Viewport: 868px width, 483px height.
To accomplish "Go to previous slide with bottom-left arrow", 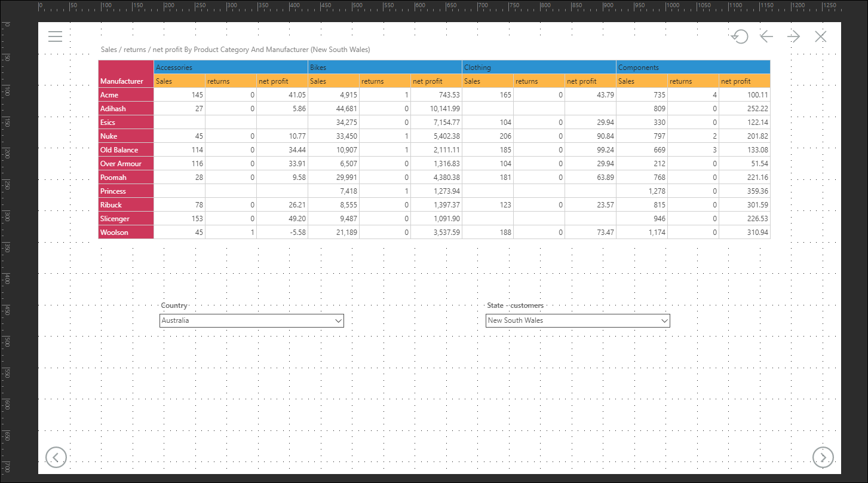I will click(x=56, y=457).
